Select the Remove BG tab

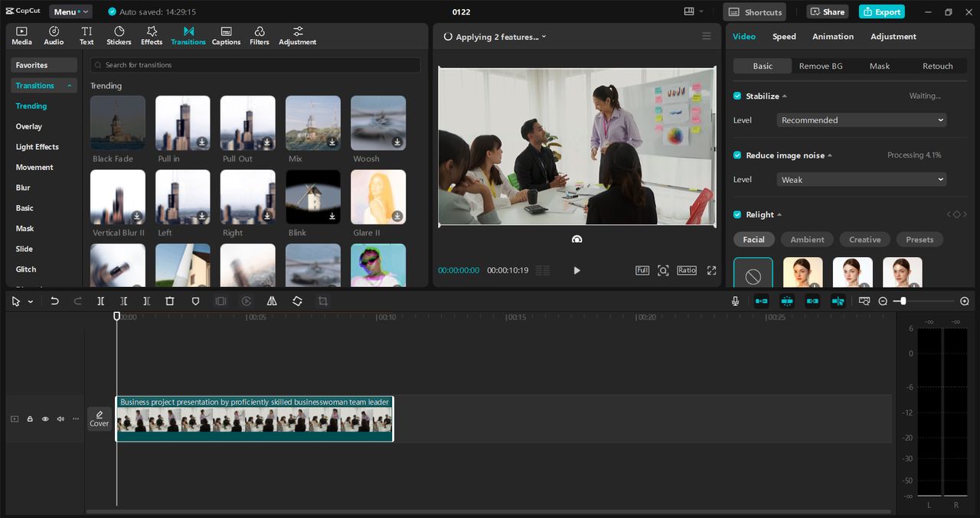click(821, 67)
